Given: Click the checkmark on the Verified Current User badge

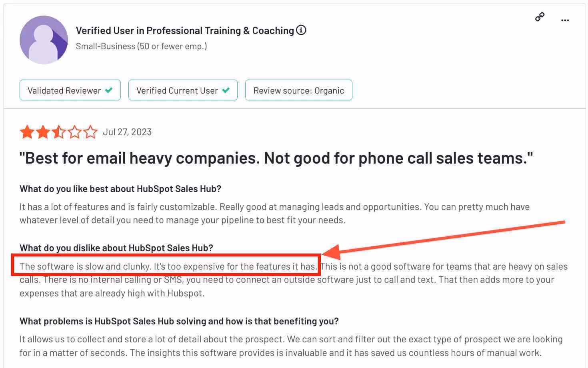Looking at the screenshot, I should point(226,90).
